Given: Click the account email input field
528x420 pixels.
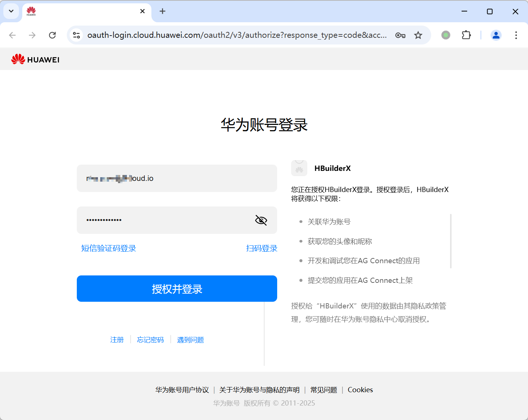Looking at the screenshot, I should [177, 178].
